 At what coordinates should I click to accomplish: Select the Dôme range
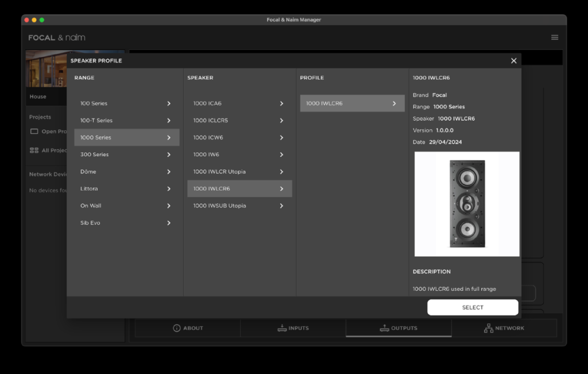click(x=127, y=171)
